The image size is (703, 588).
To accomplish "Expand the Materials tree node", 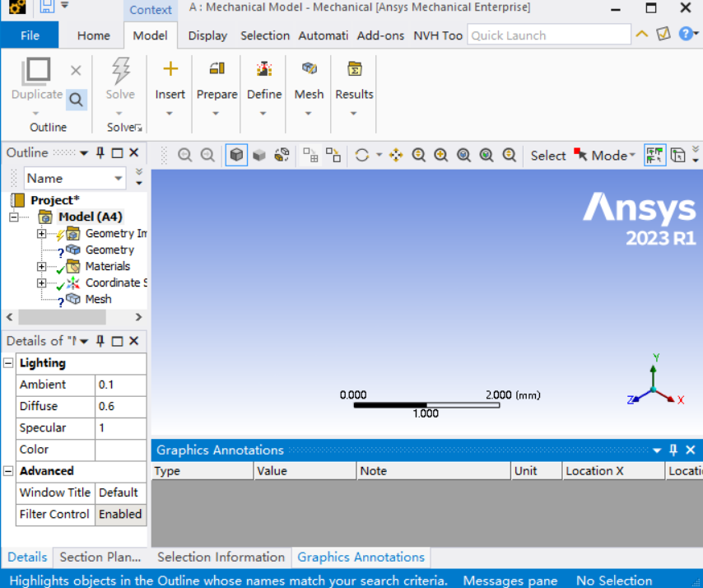I will point(41,267).
